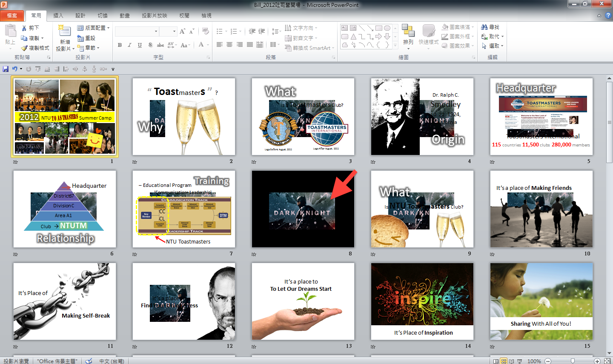Toggle text shadow

point(150,45)
